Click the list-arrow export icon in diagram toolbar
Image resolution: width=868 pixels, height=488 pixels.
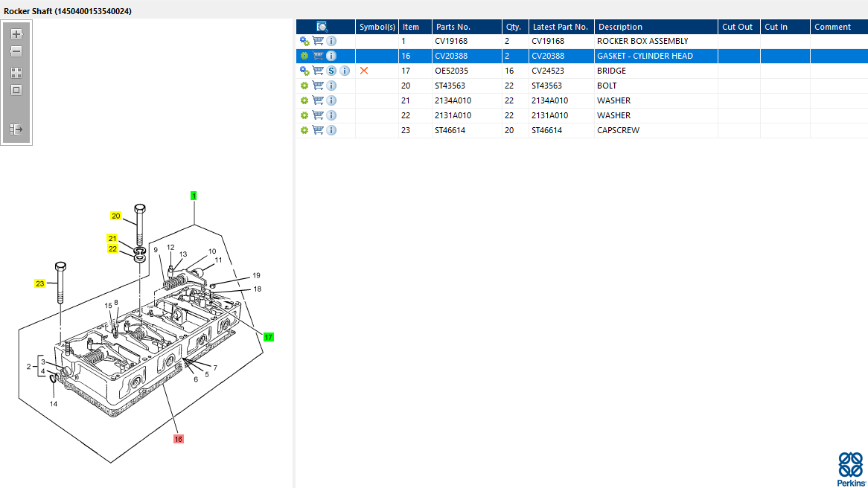point(16,129)
